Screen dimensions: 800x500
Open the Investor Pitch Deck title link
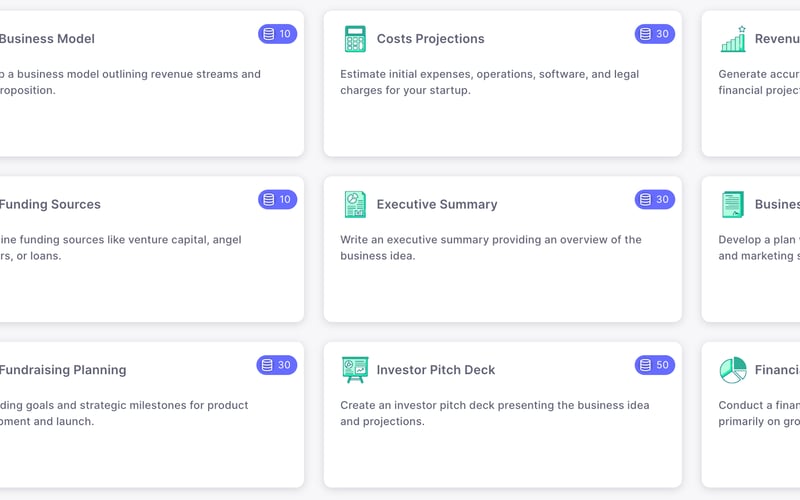(435, 370)
